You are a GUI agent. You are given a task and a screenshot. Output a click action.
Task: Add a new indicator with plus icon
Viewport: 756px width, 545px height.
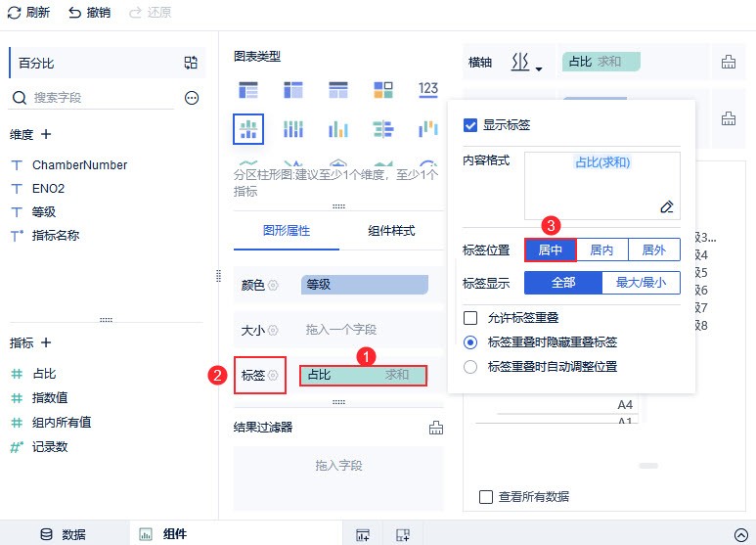click(45, 342)
